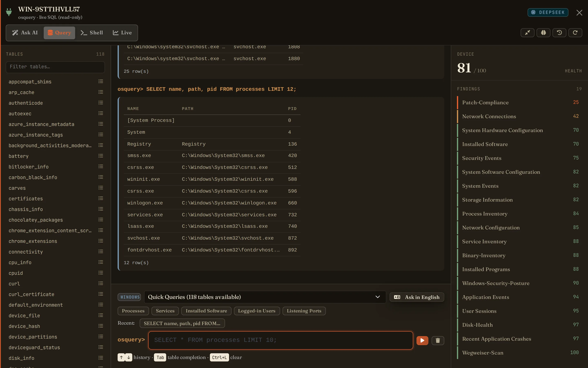Click list icon beside authenticode table

tap(101, 103)
